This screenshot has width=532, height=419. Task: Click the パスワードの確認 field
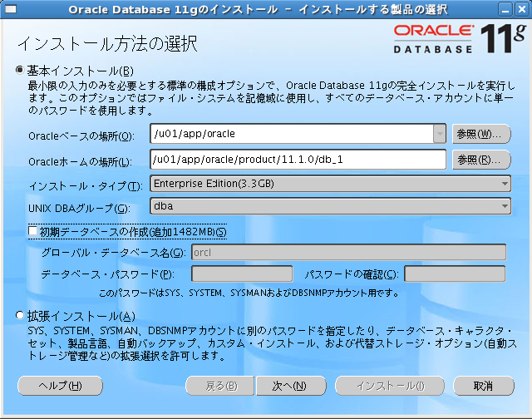(x=455, y=274)
